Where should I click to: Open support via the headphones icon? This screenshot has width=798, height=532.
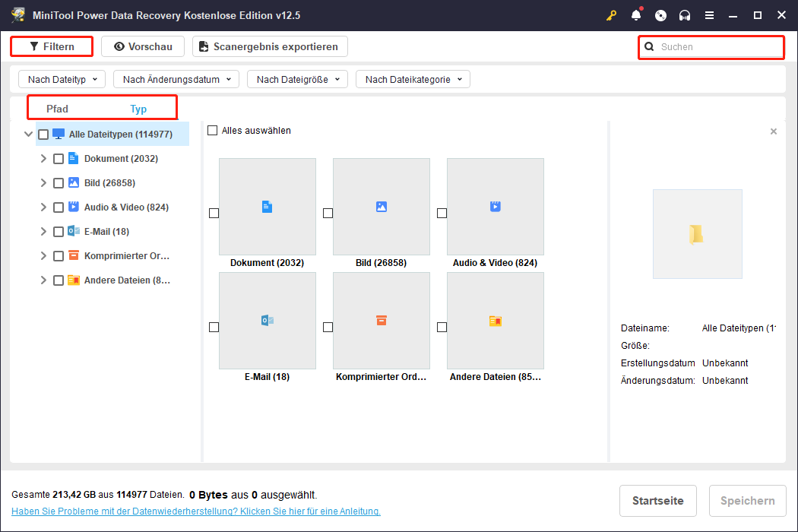pos(685,15)
